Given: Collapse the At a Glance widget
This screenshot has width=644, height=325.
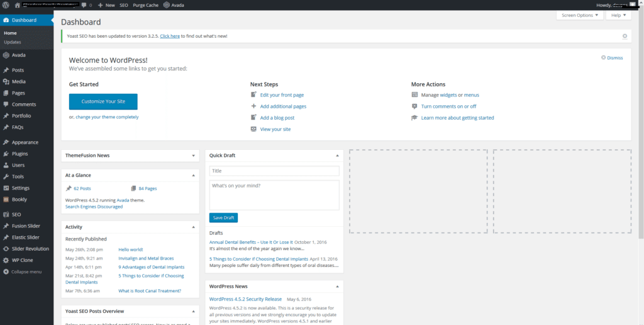Looking at the screenshot, I should point(194,175).
